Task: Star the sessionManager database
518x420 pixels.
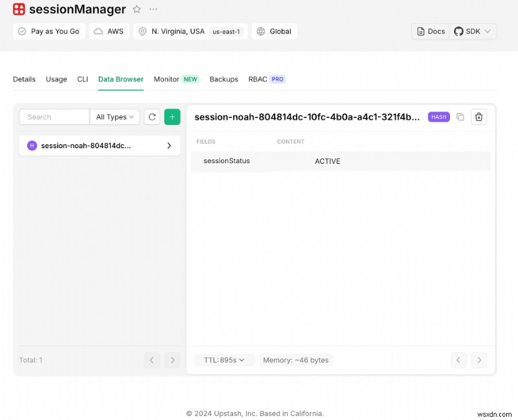Action: pyautogui.click(x=137, y=9)
